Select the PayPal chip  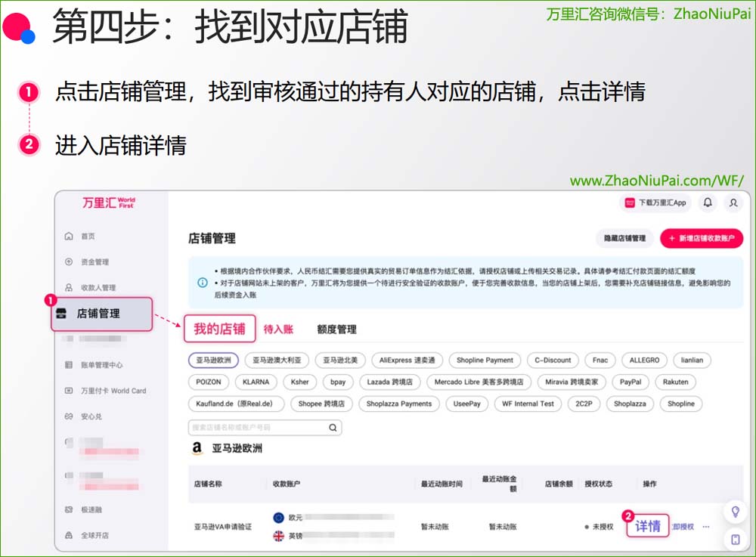631,382
